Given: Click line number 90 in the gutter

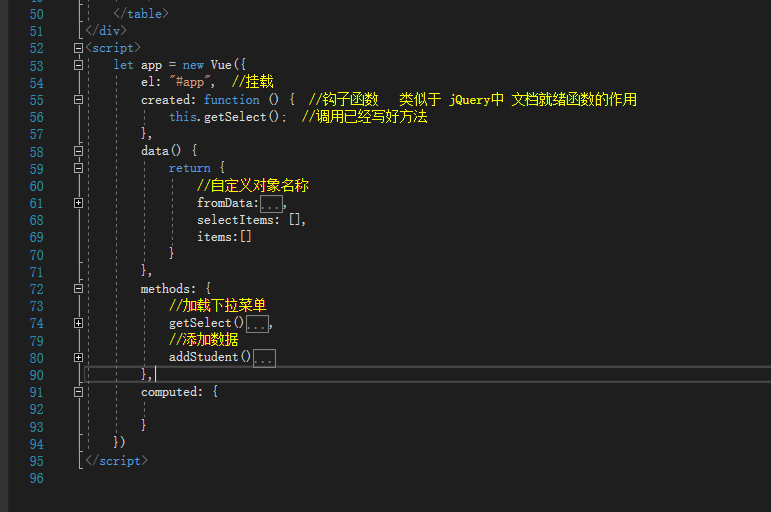Looking at the screenshot, I should coord(36,375).
